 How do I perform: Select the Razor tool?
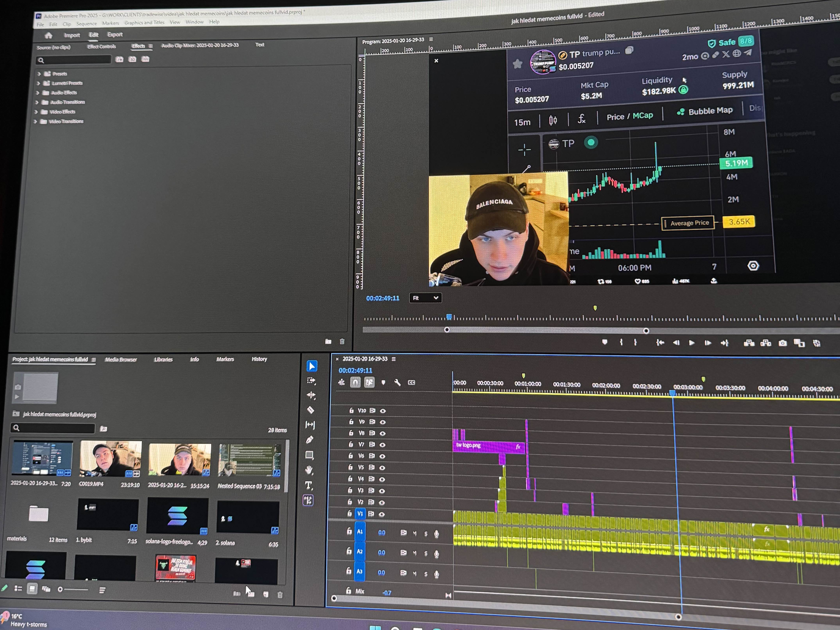coord(310,410)
